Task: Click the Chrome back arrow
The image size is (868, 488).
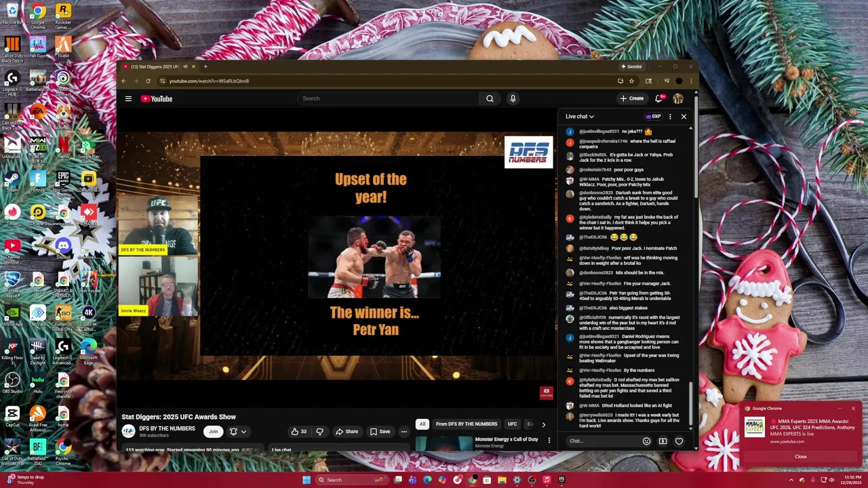Action: click(123, 81)
